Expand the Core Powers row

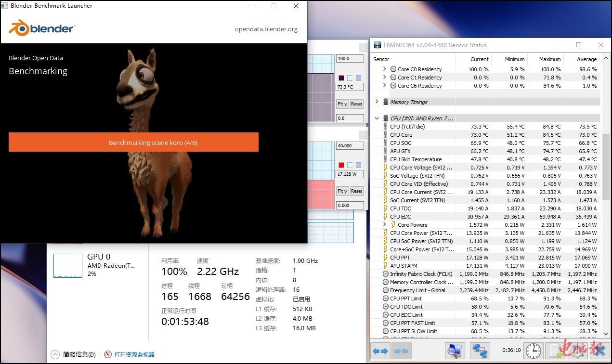pos(384,225)
